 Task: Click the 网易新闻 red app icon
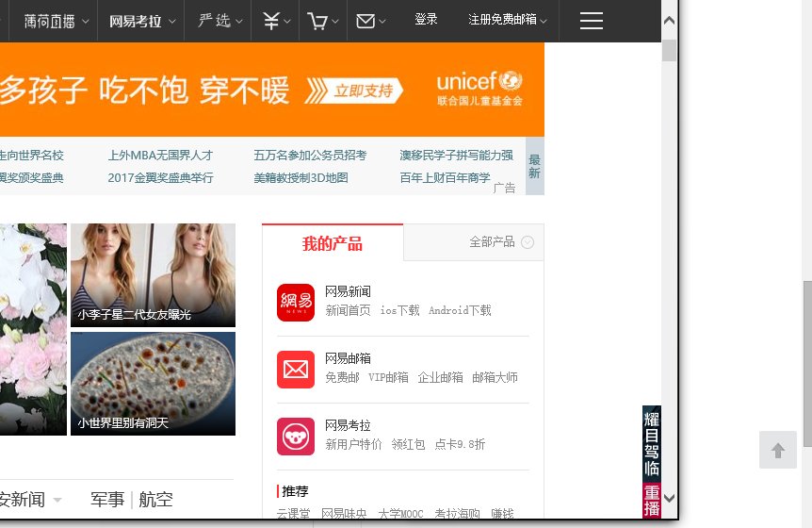click(x=296, y=303)
